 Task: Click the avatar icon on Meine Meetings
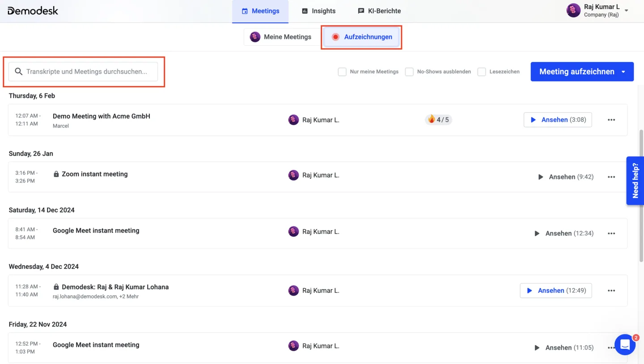255,37
